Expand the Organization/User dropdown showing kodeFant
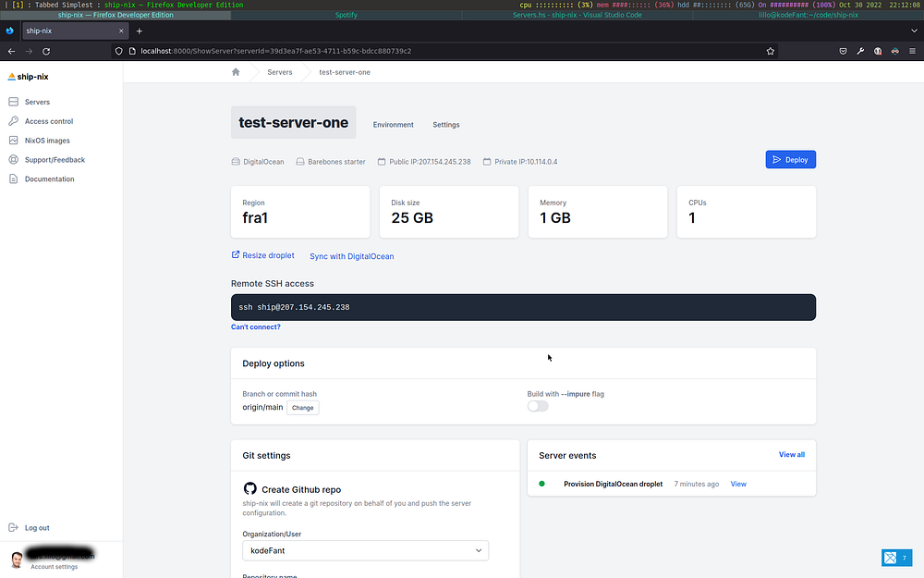 [x=365, y=550]
